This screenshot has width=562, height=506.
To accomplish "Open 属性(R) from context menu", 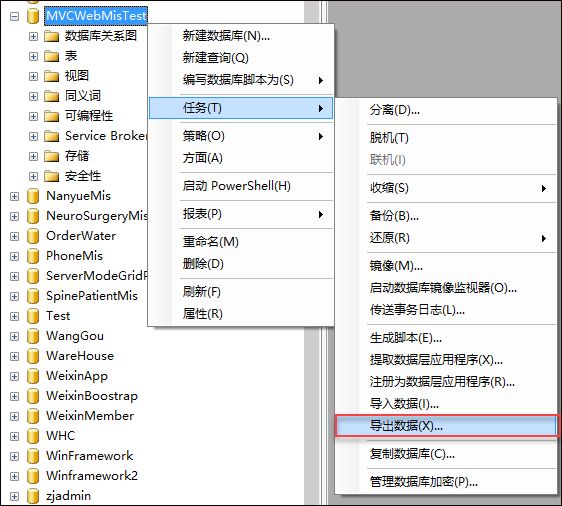I will (x=241, y=314).
